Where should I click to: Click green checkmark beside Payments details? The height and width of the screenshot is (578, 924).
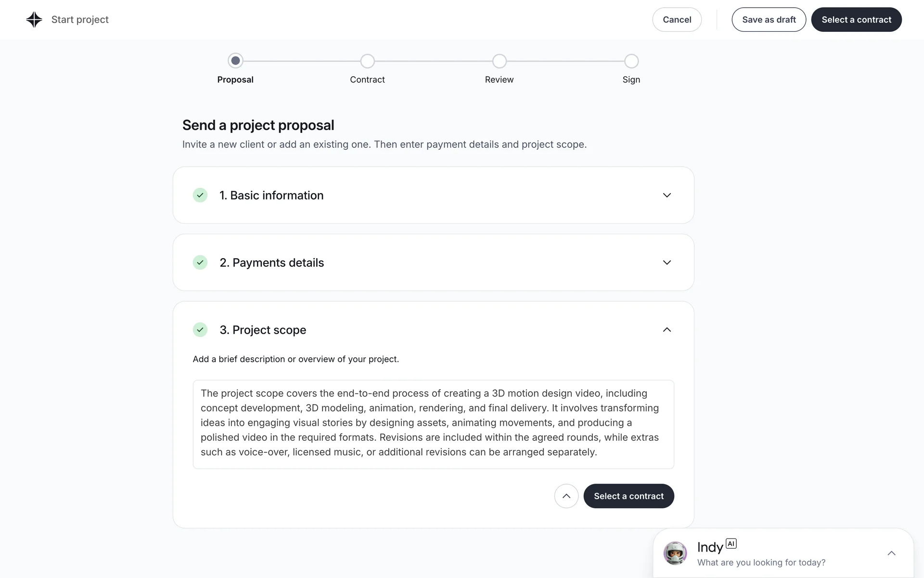(x=200, y=263)
